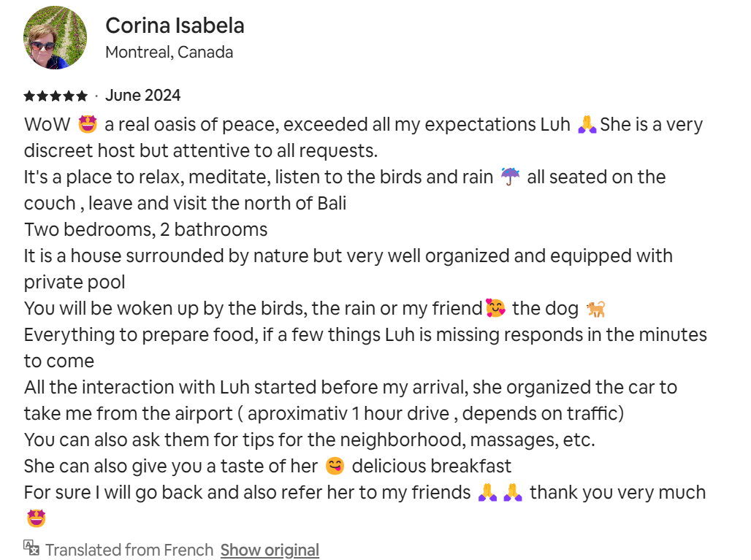This screenshot has width=751, height=560.
Task: Click Corina Isabela's profile photo
Action: (x=56, y=38)
